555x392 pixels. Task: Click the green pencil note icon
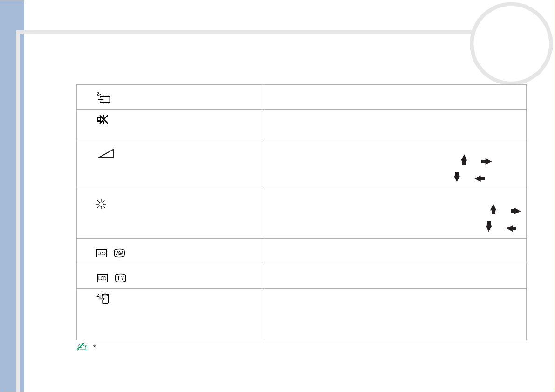coord(82,347)
